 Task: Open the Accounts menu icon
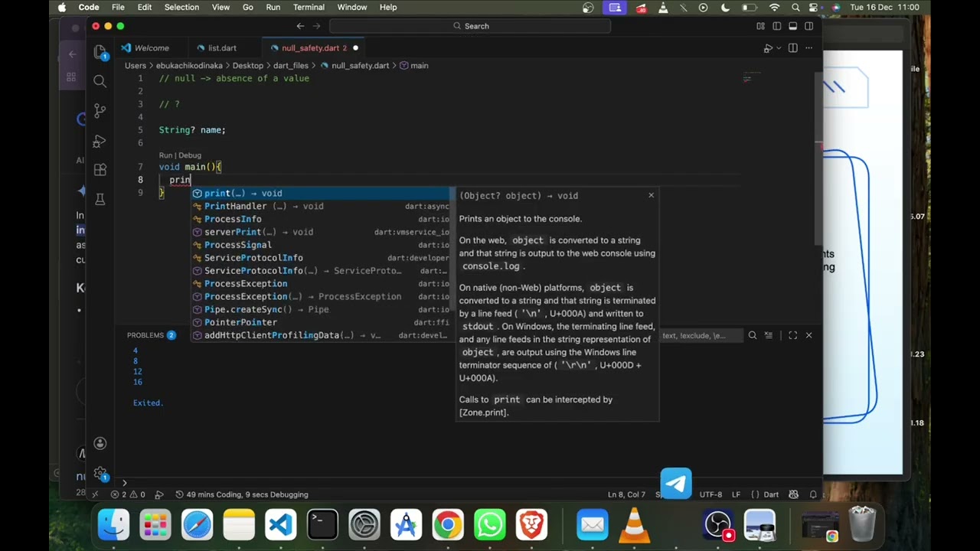100,444
